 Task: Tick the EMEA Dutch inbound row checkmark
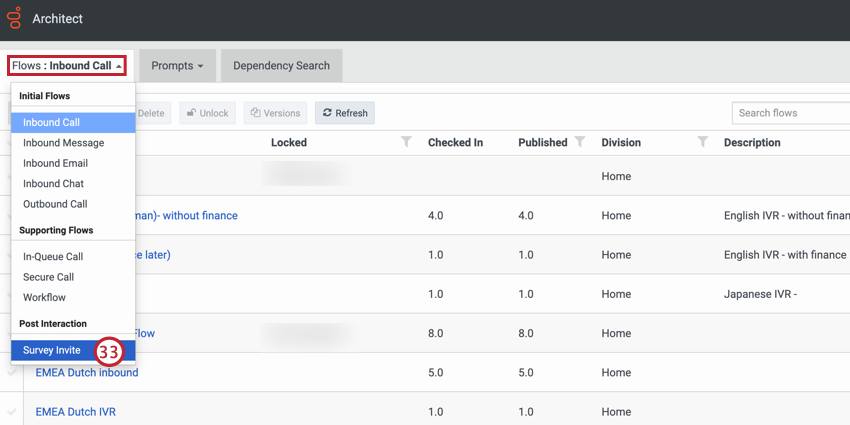(12, 372)
